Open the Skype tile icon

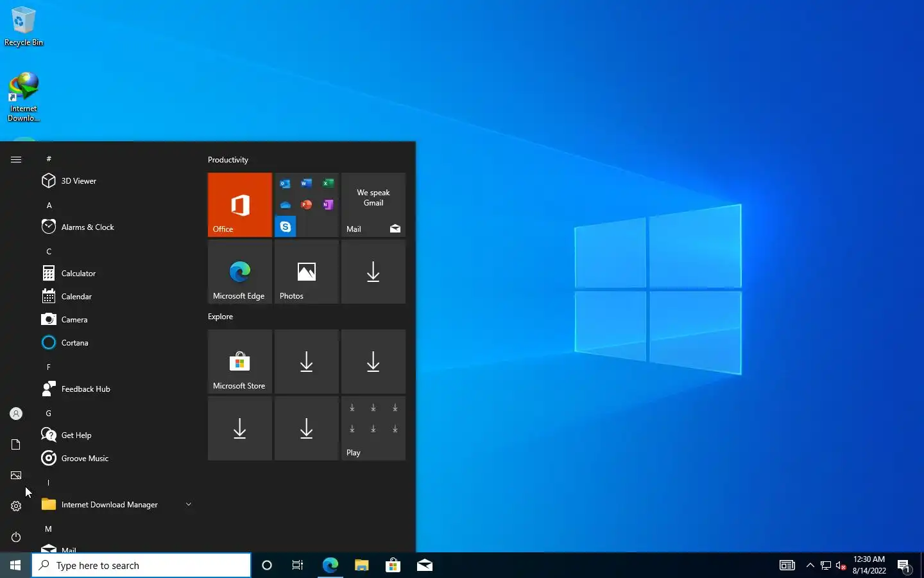pyautogui.click(x=286, y=227)
